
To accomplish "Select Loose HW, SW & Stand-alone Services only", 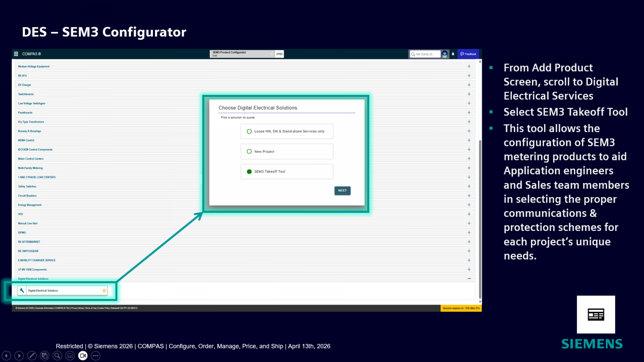I will [x=249, y=132].
